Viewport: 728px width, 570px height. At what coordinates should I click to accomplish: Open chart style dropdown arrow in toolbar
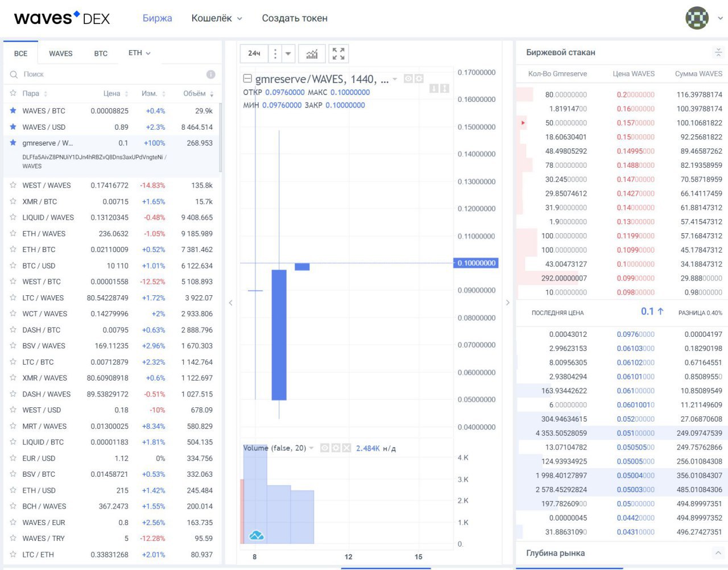288,53
